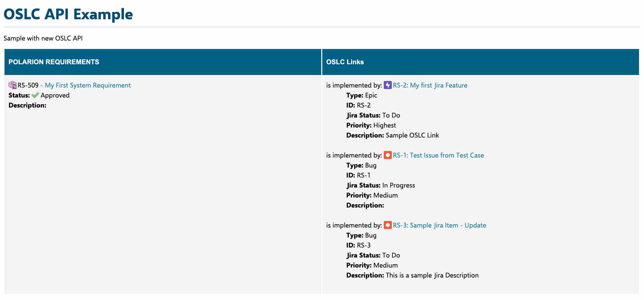The width and height of the screenshot is (644, 300).
Task: Follow the RS-1: Test Issue from Test Case link
Action: click(438, 155)
